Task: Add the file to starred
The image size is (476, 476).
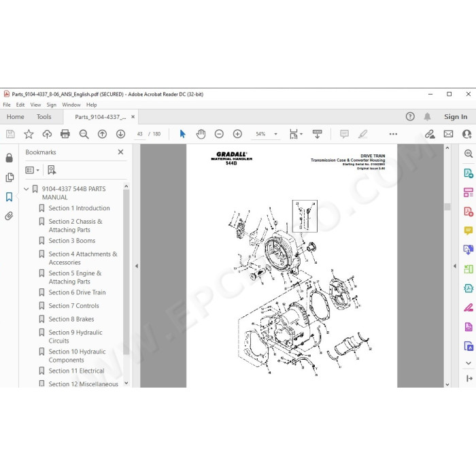Action: coord(29,134)
